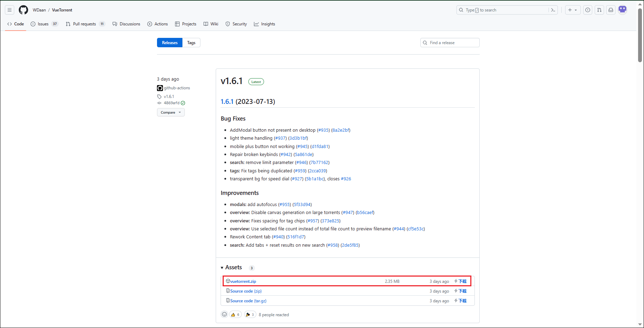
Task: Toggle the thumbs up reaction
Action: [x=235, y=314]
